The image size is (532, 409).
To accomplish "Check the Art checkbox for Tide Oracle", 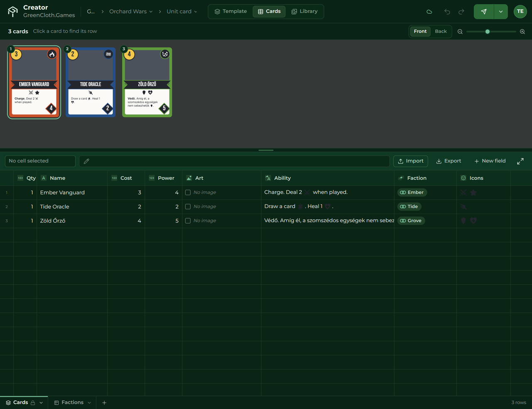I will click(188, 207).
